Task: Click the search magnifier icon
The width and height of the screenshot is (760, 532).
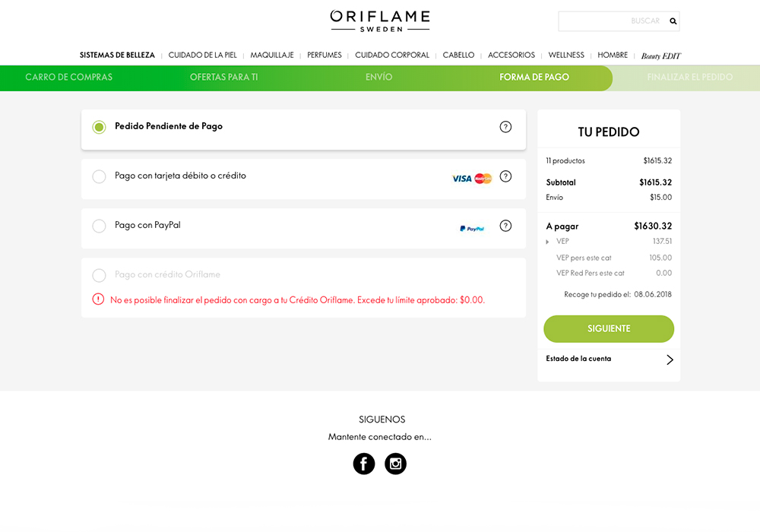Action: (673, 21)
